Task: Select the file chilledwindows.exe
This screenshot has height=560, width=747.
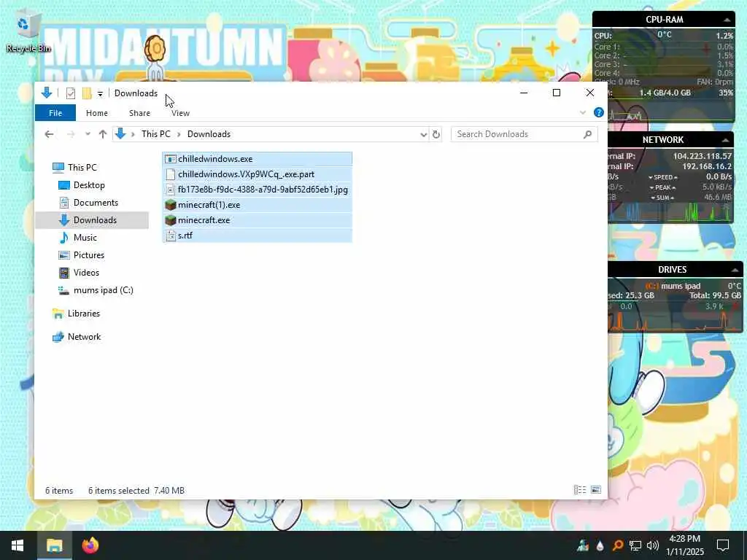Action: coord(258,159)
